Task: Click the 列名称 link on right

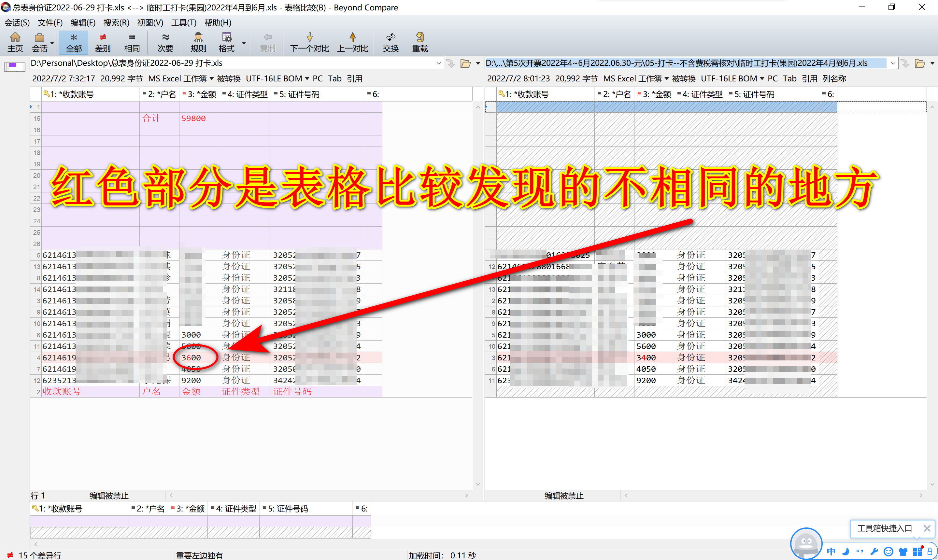Action: (x=834, y=78)
